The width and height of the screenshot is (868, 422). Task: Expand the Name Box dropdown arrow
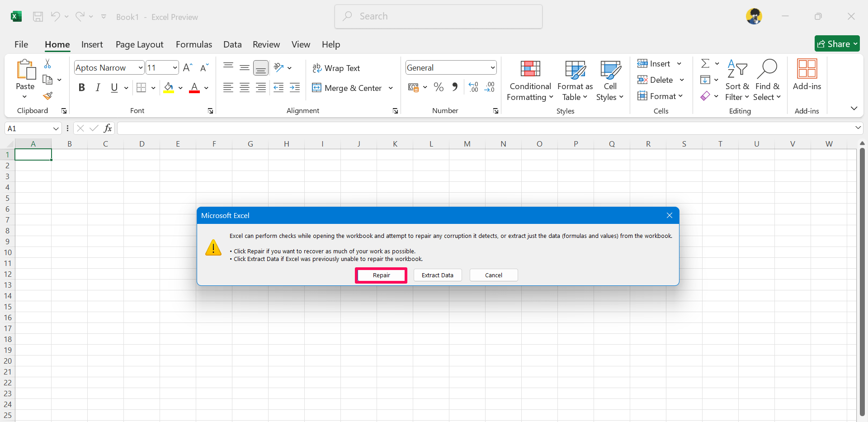coord(56,128)
